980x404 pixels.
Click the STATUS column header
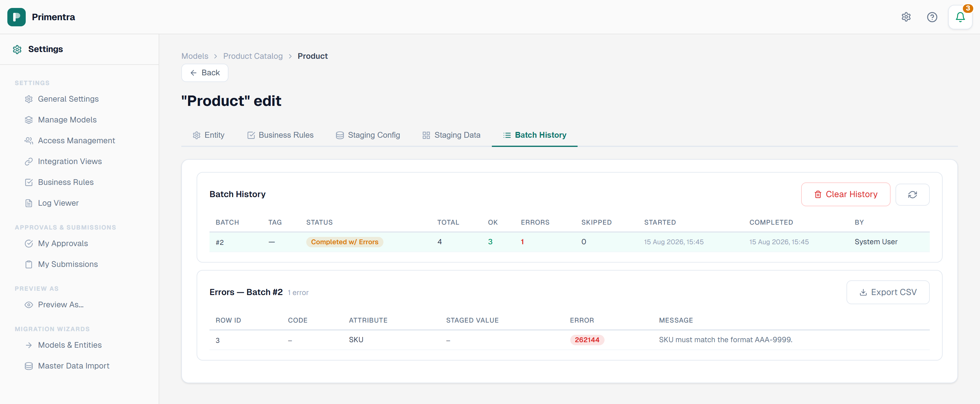[319, 222]
